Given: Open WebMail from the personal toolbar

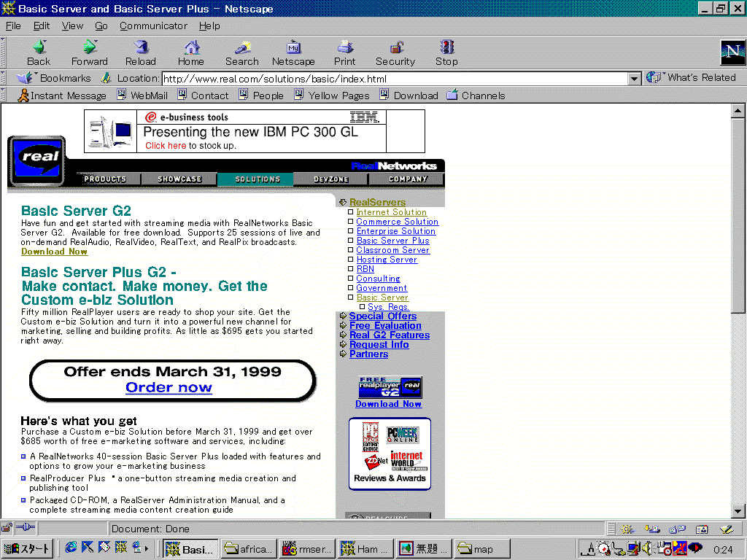Looking at the screenshot, I should [x=142, y=96].
